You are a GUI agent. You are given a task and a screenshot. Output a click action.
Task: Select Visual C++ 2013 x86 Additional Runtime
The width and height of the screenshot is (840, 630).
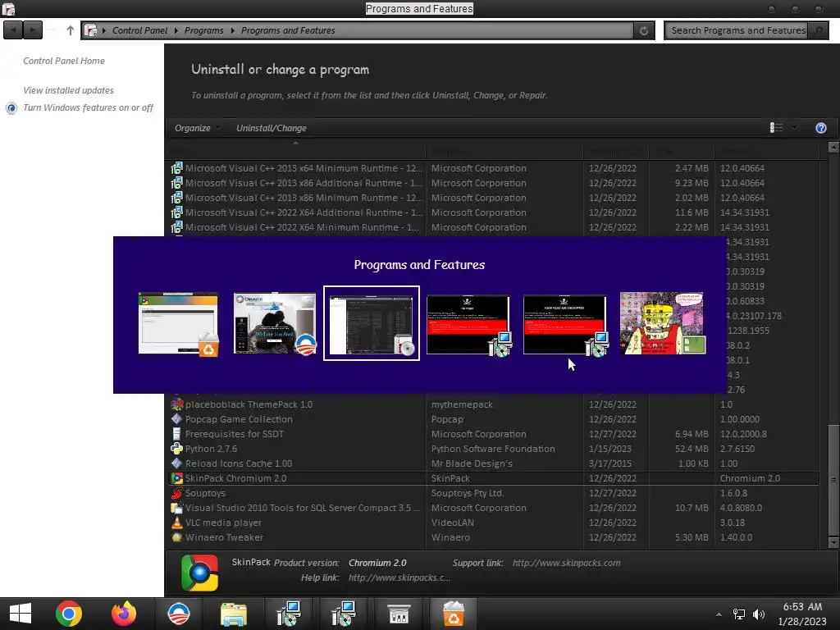pyautogui.click(x=494, y=183)
